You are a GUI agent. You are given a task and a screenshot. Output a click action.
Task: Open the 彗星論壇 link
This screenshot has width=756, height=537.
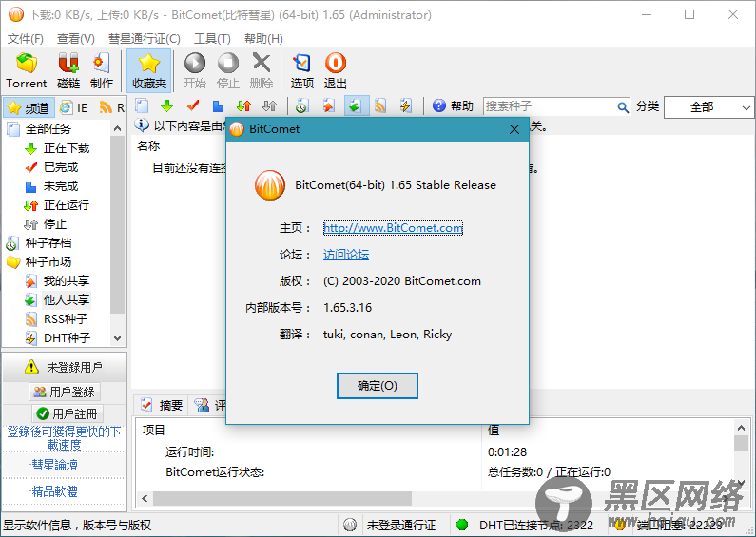point(54,465)
